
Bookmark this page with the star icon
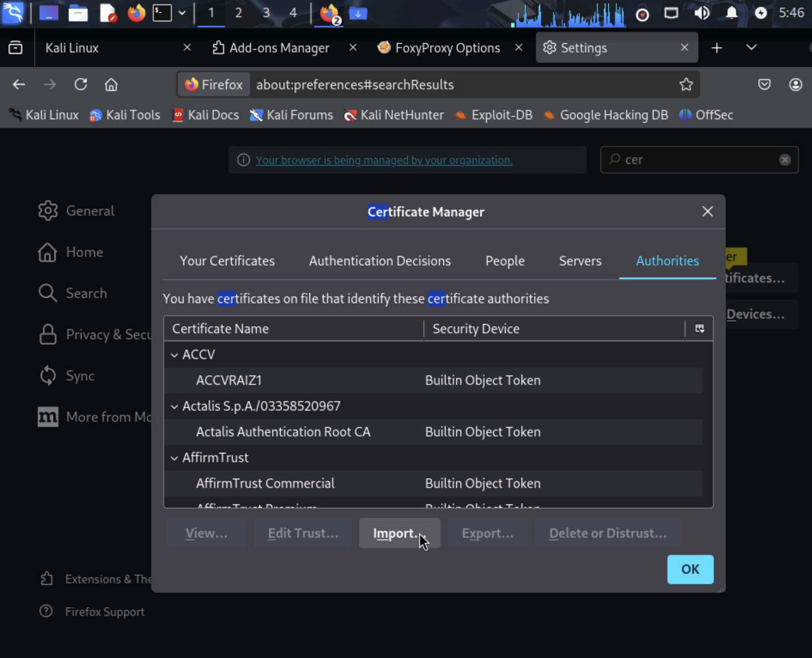pos(686,85)
